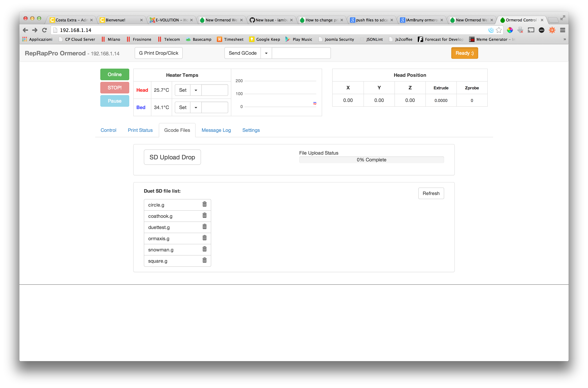588x388 pixels.
Task: Click the Head temperature input field
Action: tap(214, 90)
